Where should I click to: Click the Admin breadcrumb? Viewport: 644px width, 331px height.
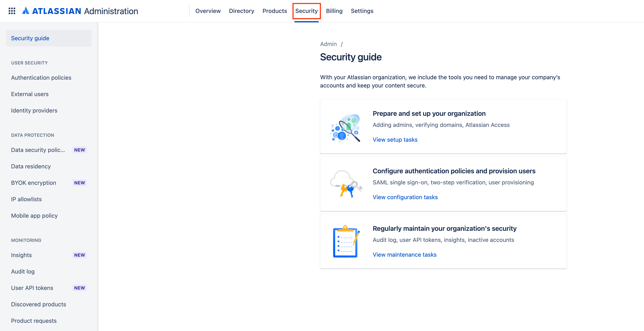pyautogui.click(x=328, y=44)
